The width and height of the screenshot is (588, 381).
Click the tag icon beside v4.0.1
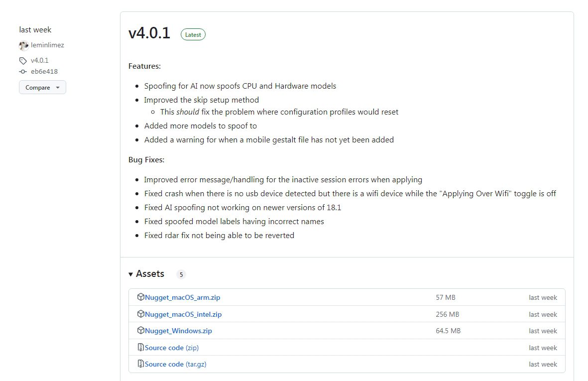pos(23,61)
